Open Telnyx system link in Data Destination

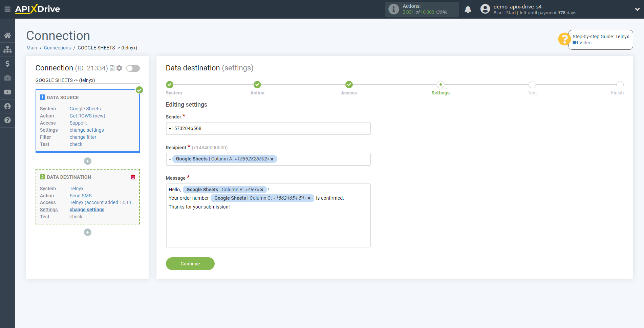[77, 189]
